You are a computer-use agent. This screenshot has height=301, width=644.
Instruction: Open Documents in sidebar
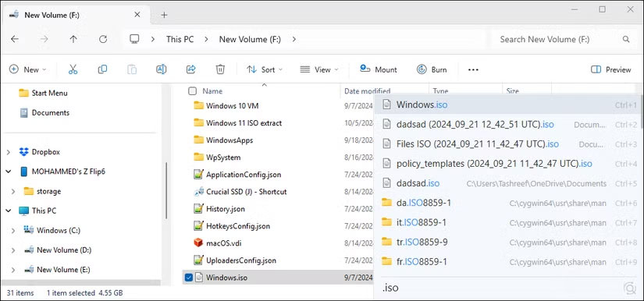[x=44, y=113]
